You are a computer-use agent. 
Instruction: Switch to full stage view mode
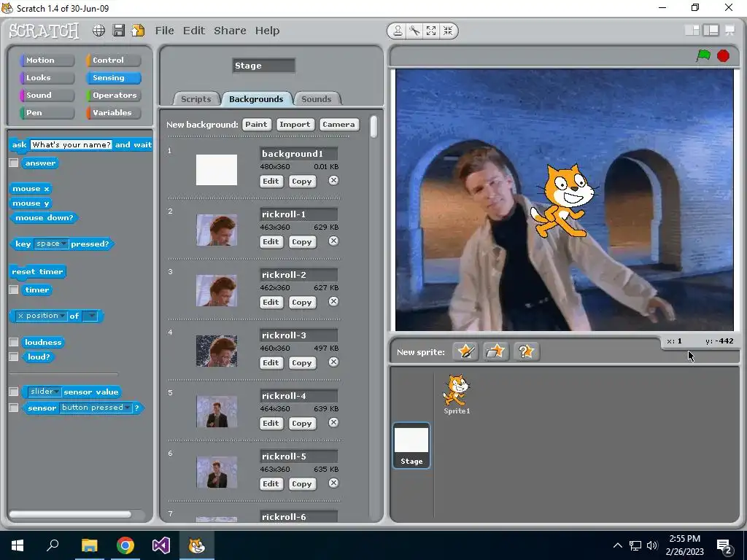pos(711,31)
